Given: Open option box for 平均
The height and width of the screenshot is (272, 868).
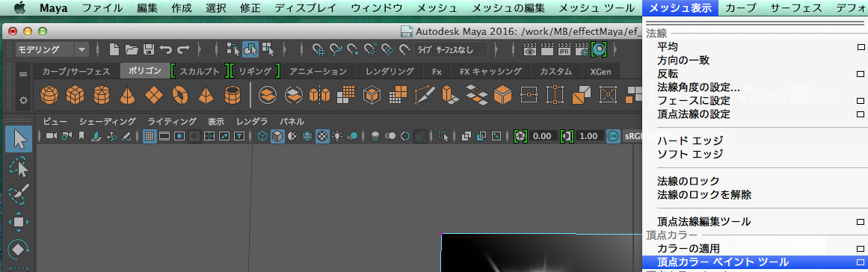Looking at the screenshot, I should [861, 47].
